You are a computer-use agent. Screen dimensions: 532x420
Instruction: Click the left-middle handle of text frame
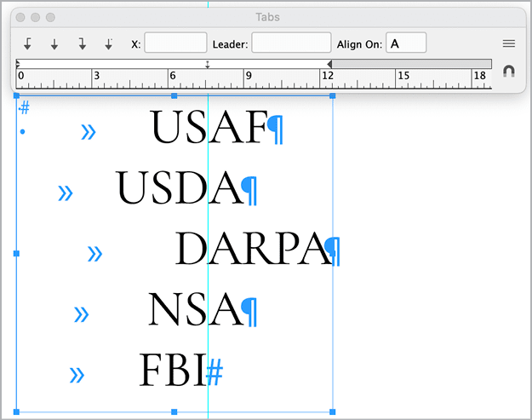click(16, 254)
